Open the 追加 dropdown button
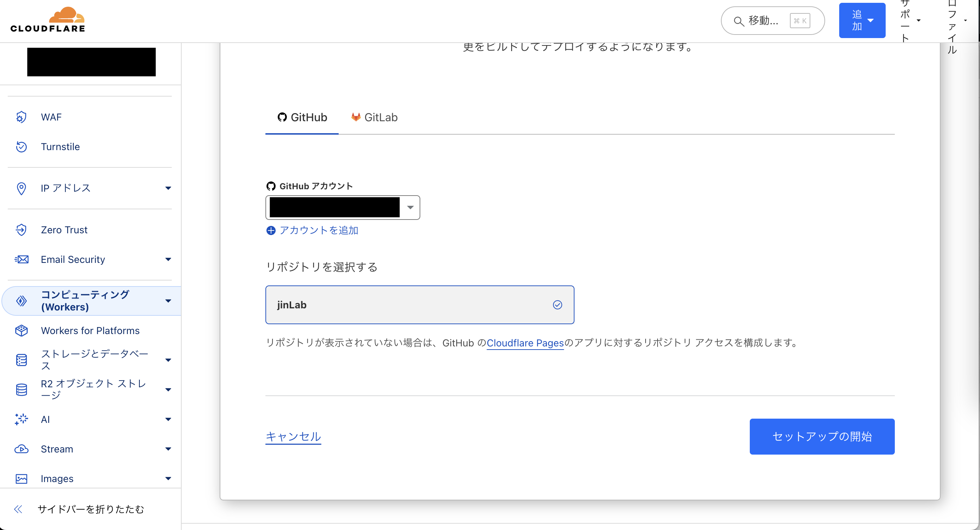980x530 pixels. pyautogui.click(x=862, y=20)
